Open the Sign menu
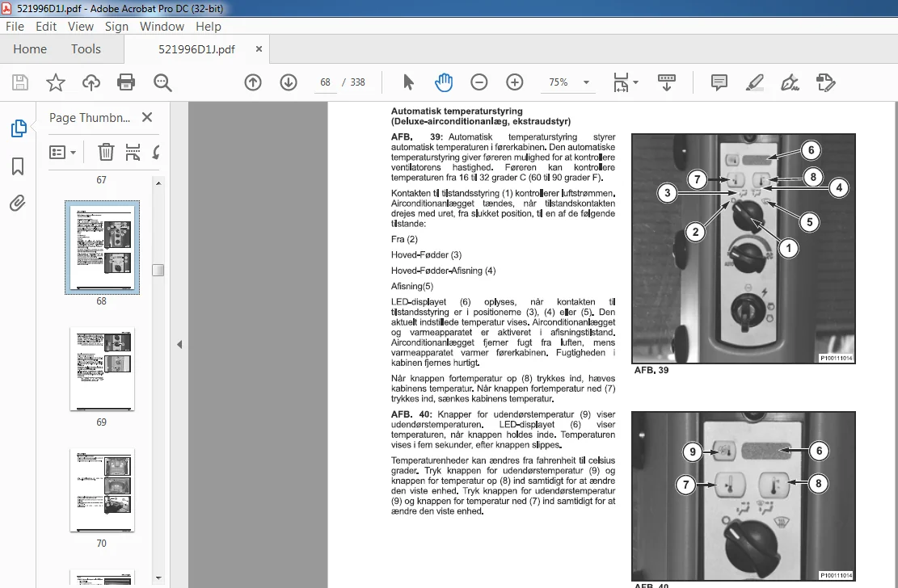Screen dimensions: 898x588 [116, 27]
